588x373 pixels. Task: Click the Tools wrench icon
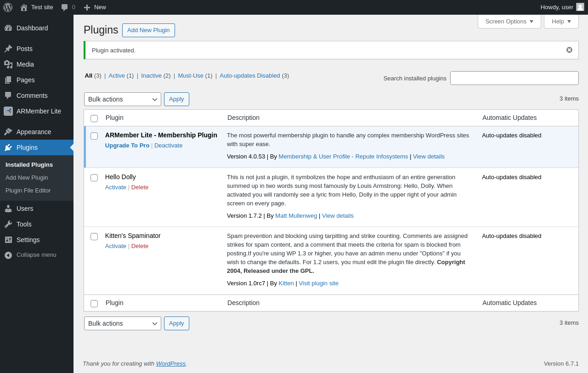pos(8,224)
